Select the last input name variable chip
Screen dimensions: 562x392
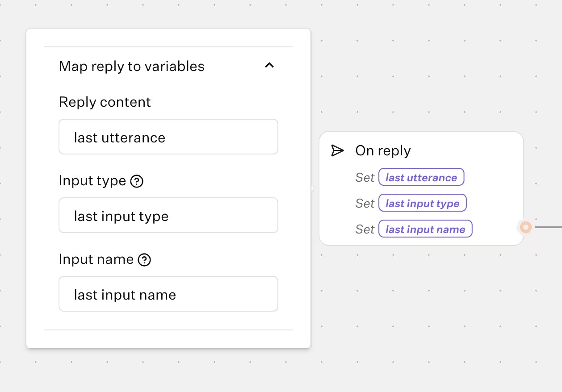click(425, 229)
